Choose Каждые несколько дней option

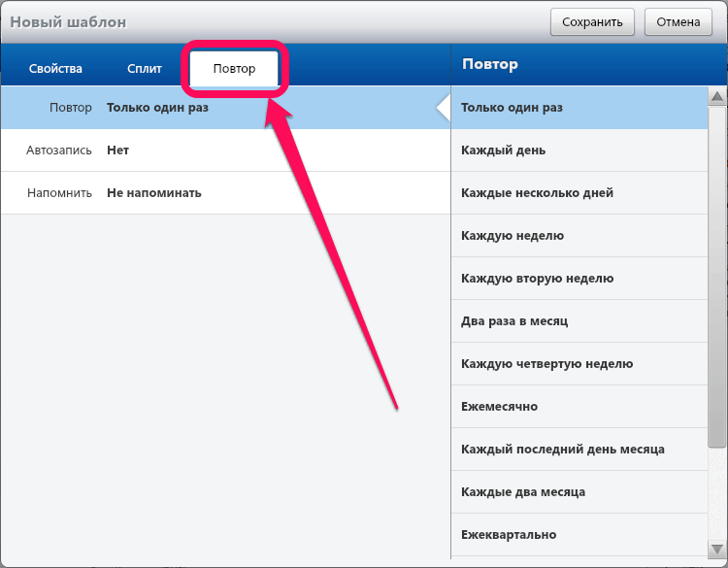click(x=579, y=193)
